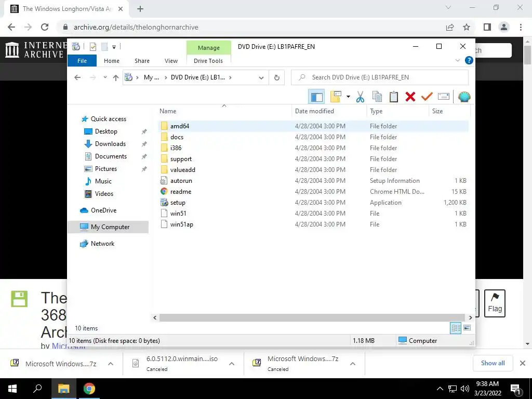Sort by Type column header
The width and height of the screenshot is (532, 399).
pos(397,111)
